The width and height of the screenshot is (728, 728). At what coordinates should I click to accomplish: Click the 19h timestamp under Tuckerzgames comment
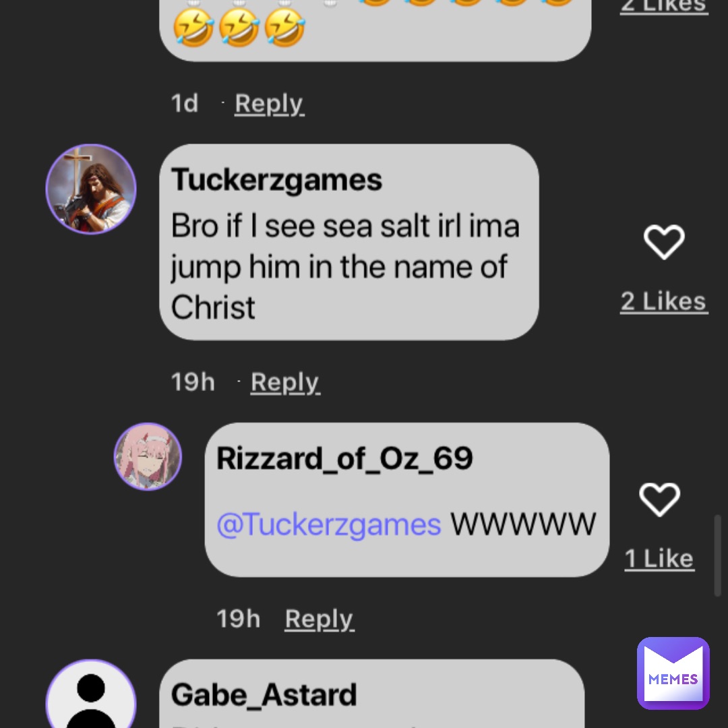point(193,382)
